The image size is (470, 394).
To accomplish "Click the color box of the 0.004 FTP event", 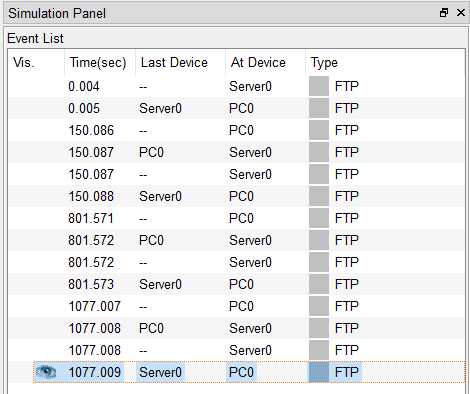I will (x=319, y=86).
